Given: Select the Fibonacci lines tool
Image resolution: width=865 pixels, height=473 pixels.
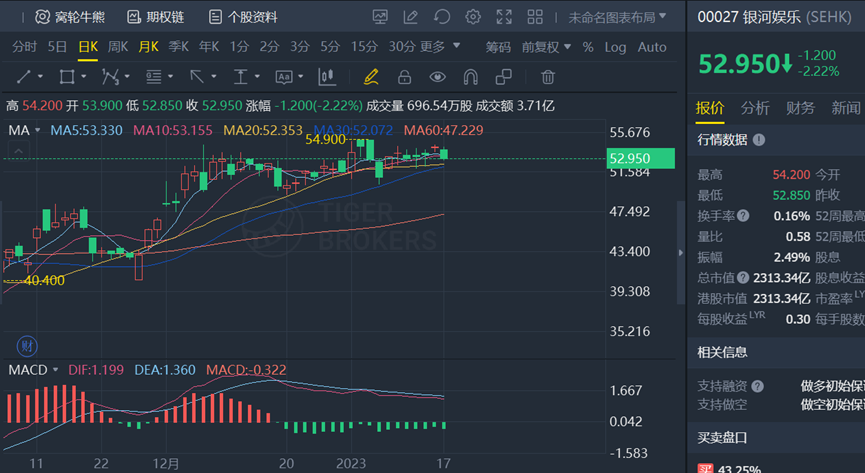Looking at the screenshot, I should pyautogui.click(x=153, y=77).
